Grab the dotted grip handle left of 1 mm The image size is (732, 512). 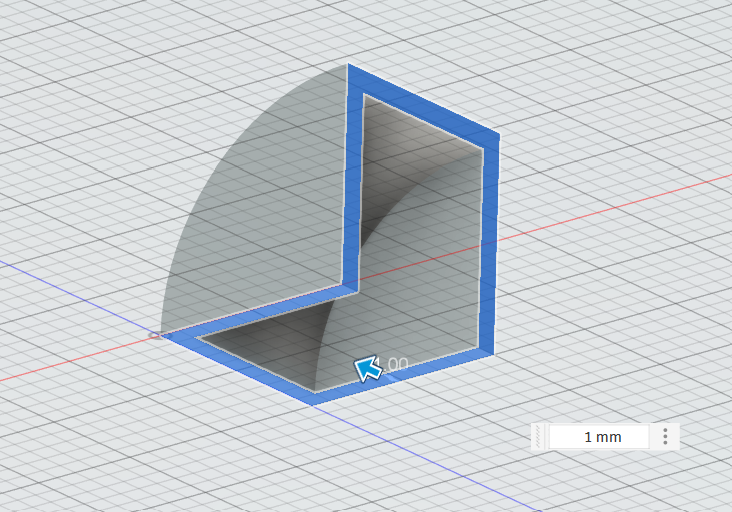coord(539,437)
